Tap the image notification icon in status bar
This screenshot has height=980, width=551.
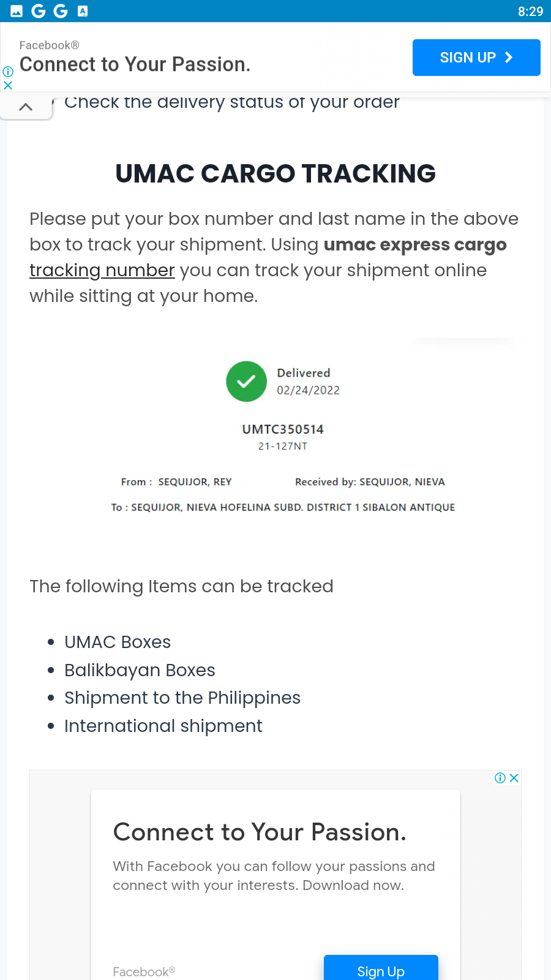click(x=17, y=11)
